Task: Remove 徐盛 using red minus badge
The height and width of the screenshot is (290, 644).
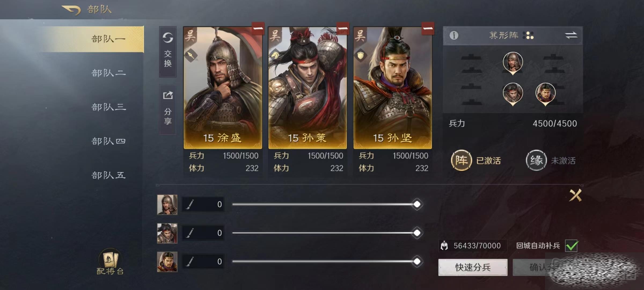Action: 258,28
